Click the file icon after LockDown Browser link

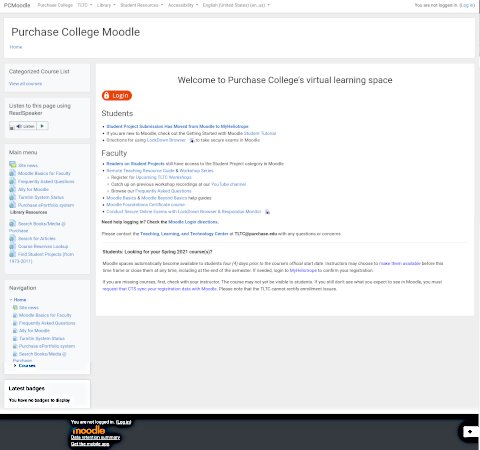[x=192, y=140]
